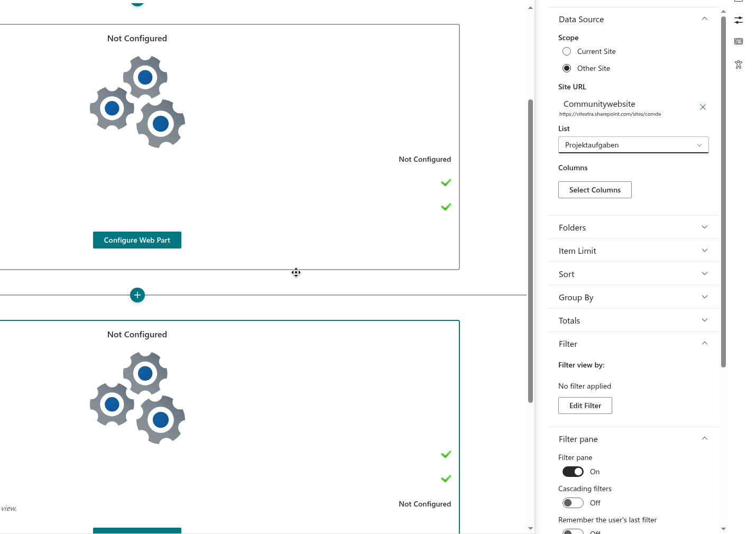756x534 pixels.
Task: Expand the Group By section
Action: pos(633,297)
